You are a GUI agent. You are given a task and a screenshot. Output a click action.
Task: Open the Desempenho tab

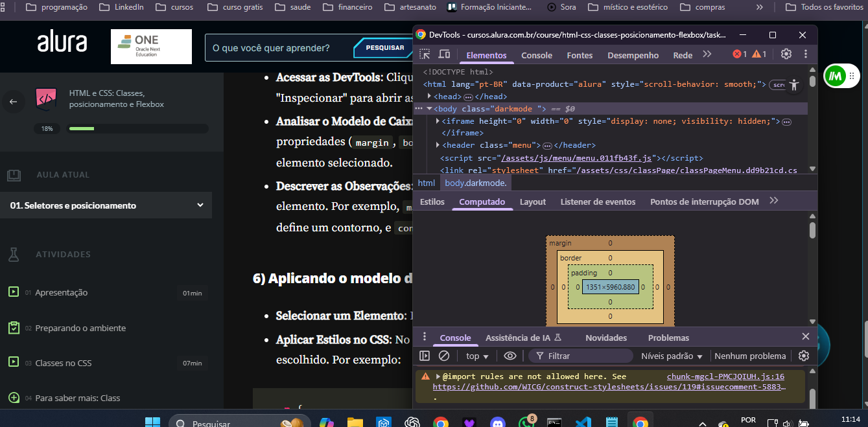click(633, 55)
